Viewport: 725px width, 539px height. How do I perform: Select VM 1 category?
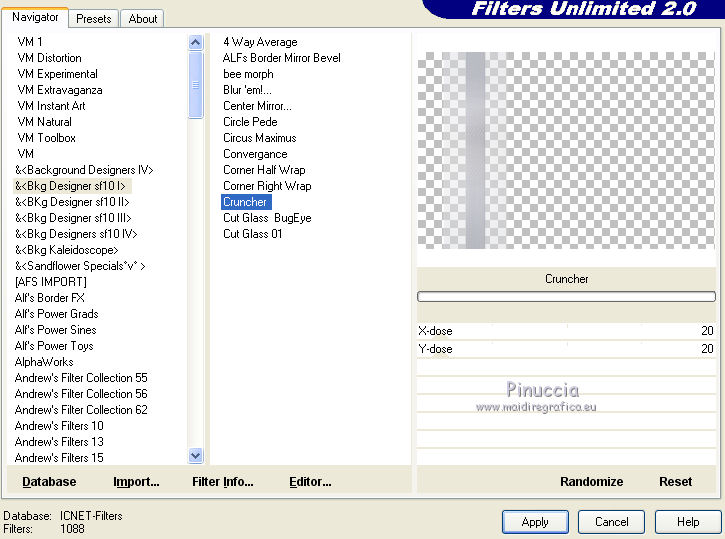pos(30,42)
